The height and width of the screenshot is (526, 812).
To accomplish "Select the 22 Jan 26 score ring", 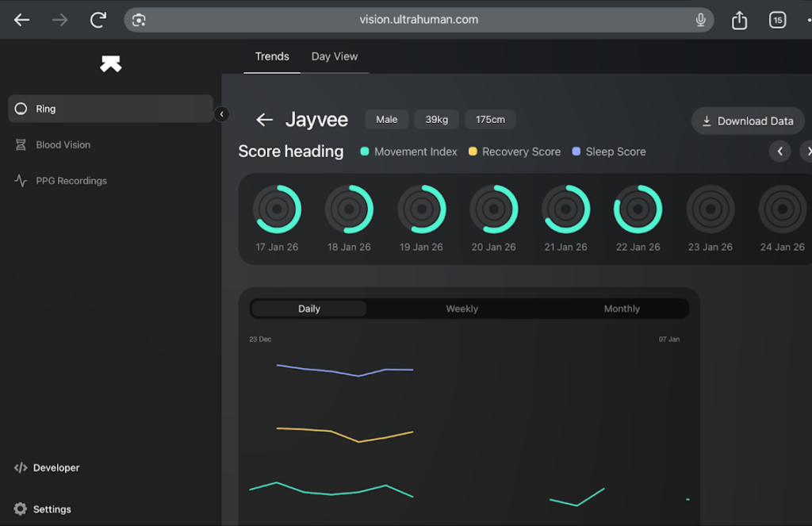I will [x=638, y=209].
